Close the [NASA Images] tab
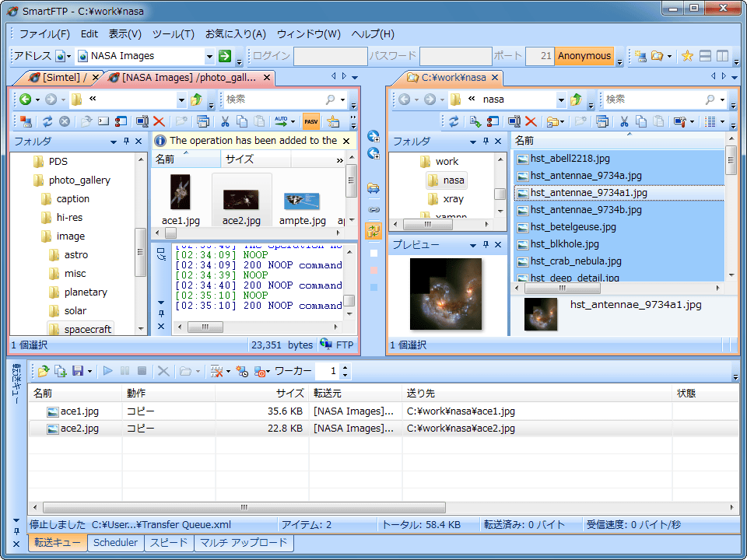Screen dimensions: 747x560 click(267, 77)
